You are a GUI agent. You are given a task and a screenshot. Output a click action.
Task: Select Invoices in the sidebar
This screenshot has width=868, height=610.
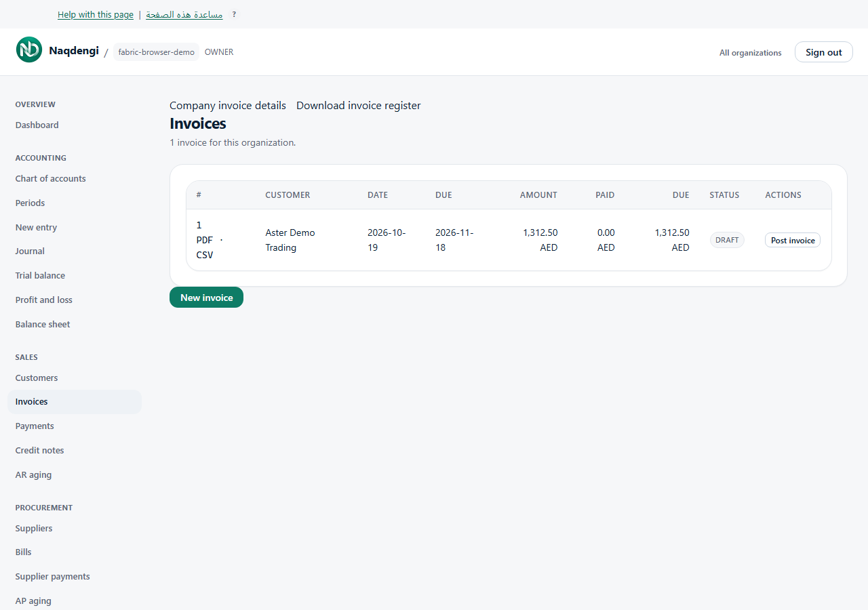75,402
